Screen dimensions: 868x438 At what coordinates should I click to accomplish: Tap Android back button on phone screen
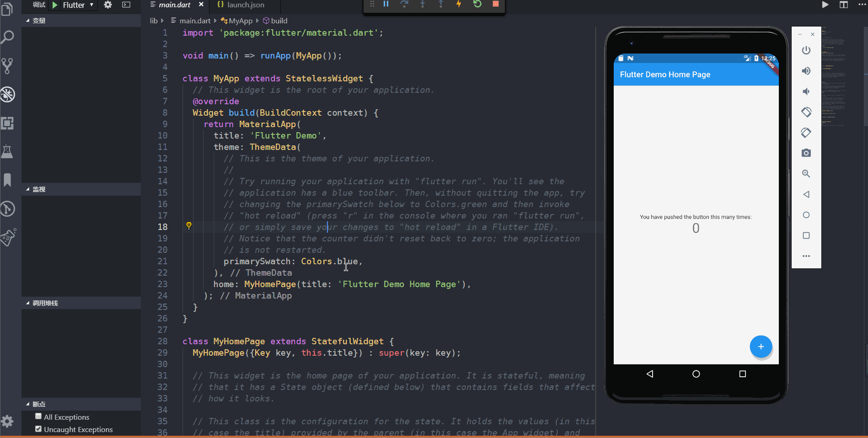(x=650, y=374)
